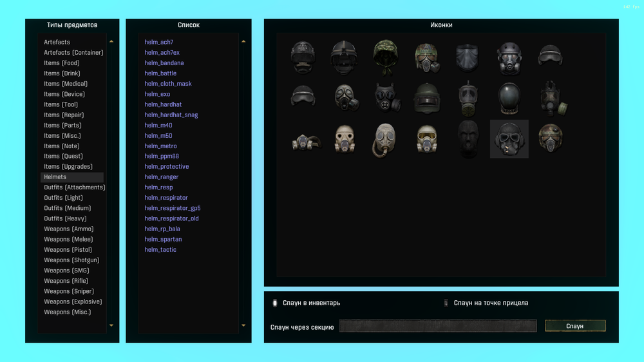Screen dimensions: 644x362
Task: Click the Спаун button
Action: [575, 326]
